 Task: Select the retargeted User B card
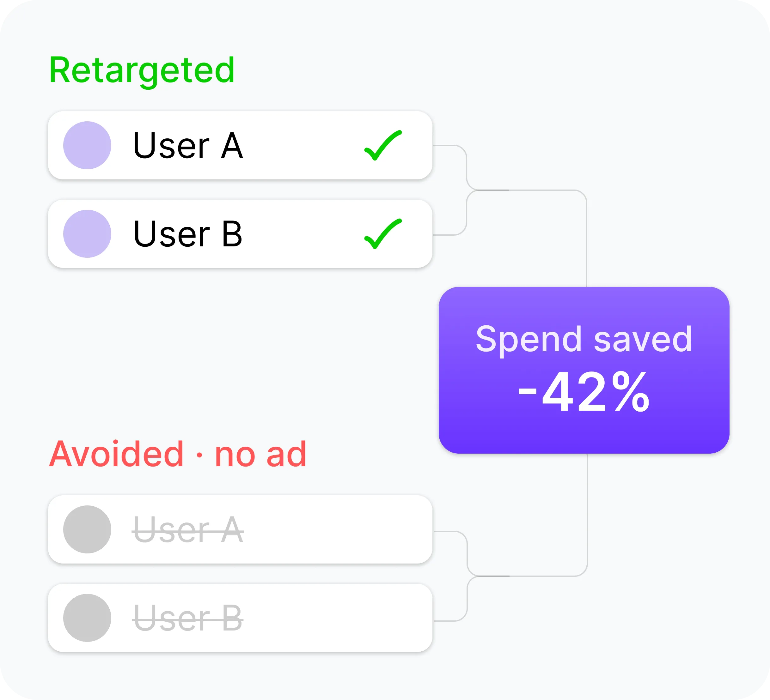coord(240,233)
